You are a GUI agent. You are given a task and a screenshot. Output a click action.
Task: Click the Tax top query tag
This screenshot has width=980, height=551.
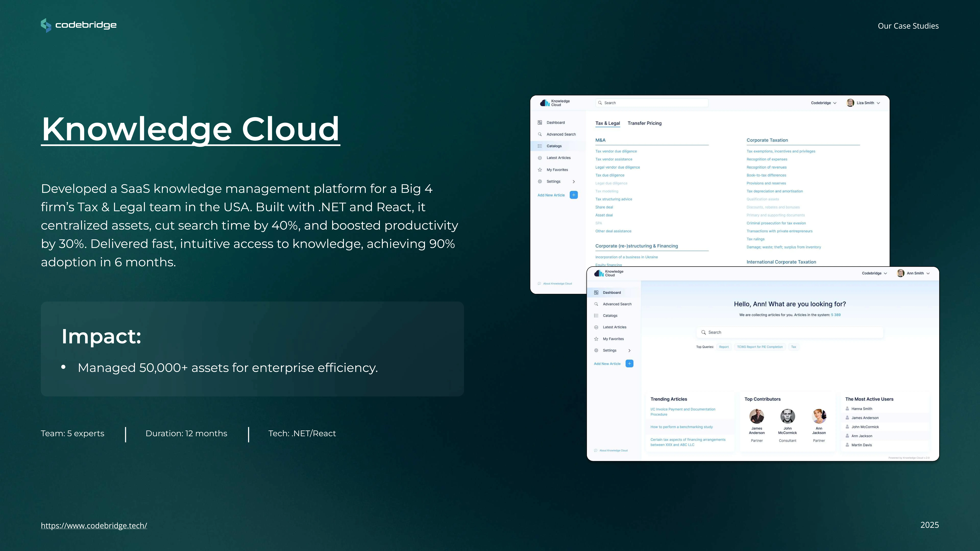(794, 347)
